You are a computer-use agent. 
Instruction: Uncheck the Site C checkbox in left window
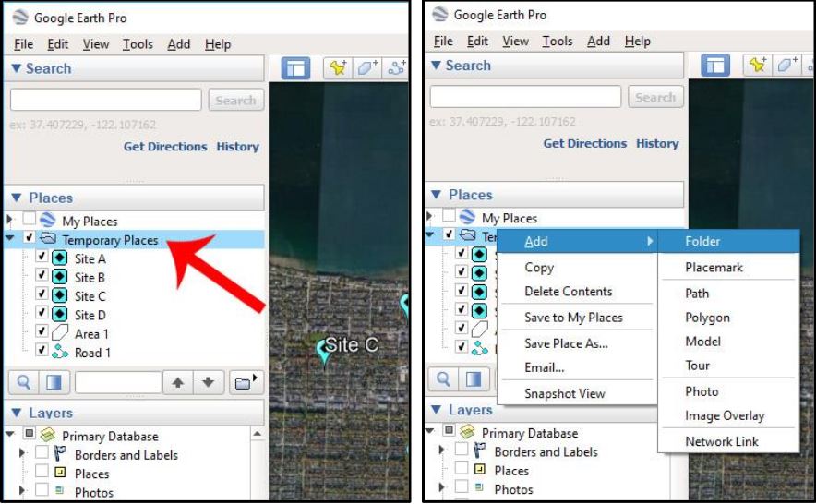coord(42,294)
